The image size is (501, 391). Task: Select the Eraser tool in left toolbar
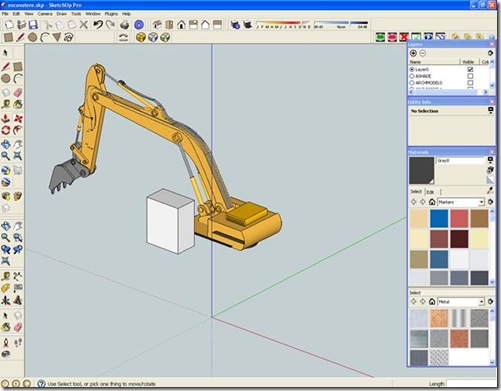click(18, 92)
